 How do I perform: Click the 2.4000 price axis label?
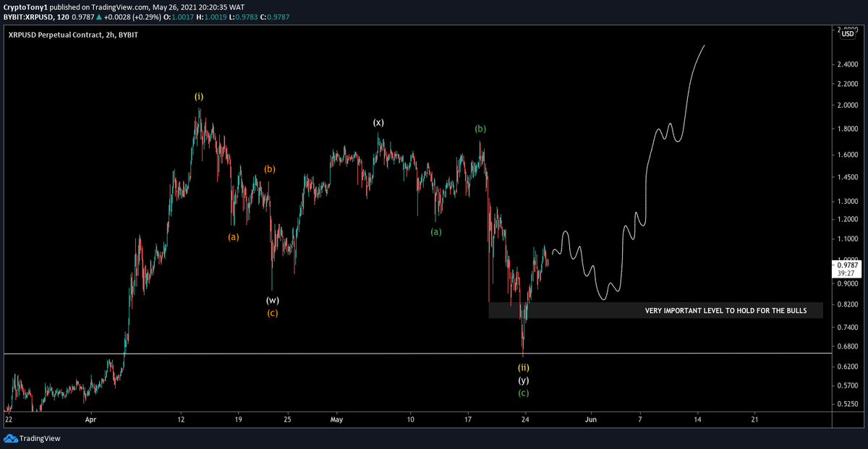(848, 64)
